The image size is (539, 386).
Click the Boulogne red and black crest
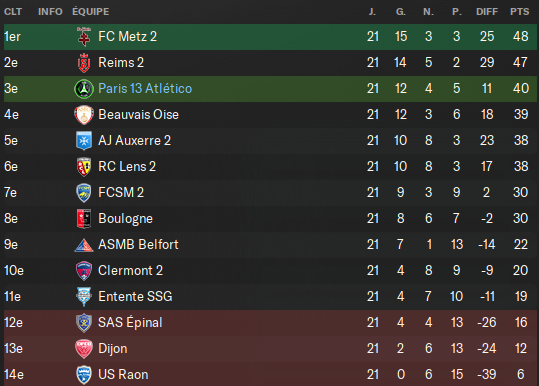coord(84,219)
